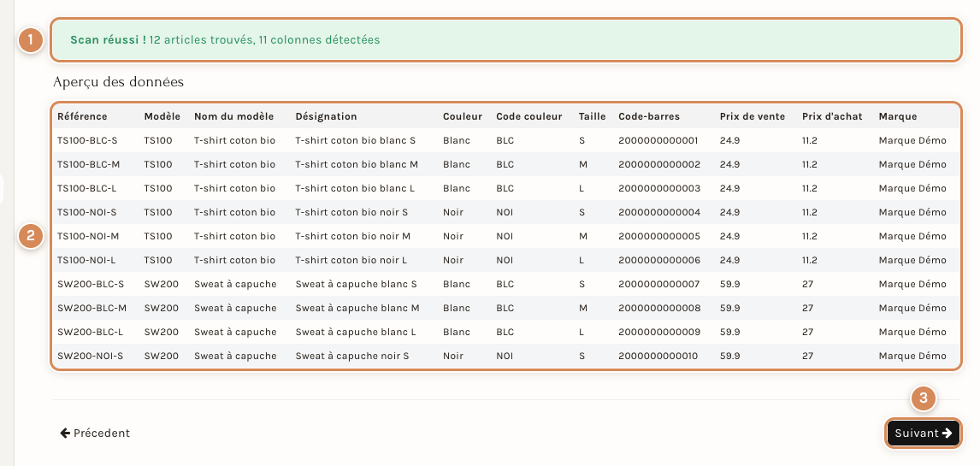Select reference cell TS100-NOI-L
This screenshot has width=980, height=466.
tap(86, 260)
